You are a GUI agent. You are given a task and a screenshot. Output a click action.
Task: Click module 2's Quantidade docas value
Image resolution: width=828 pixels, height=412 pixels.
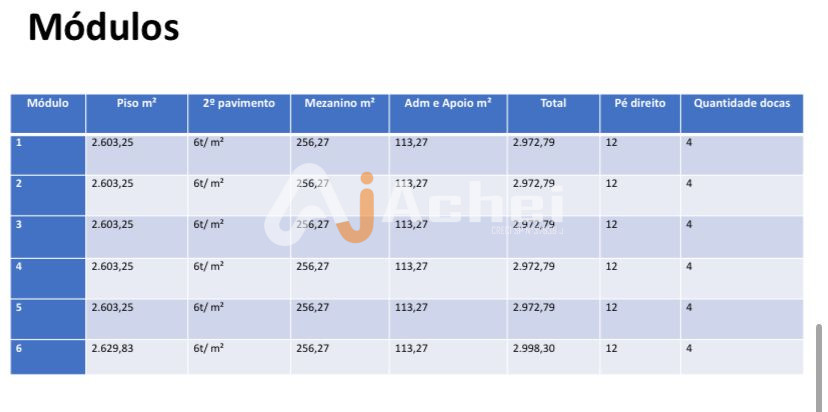(689, 184)
